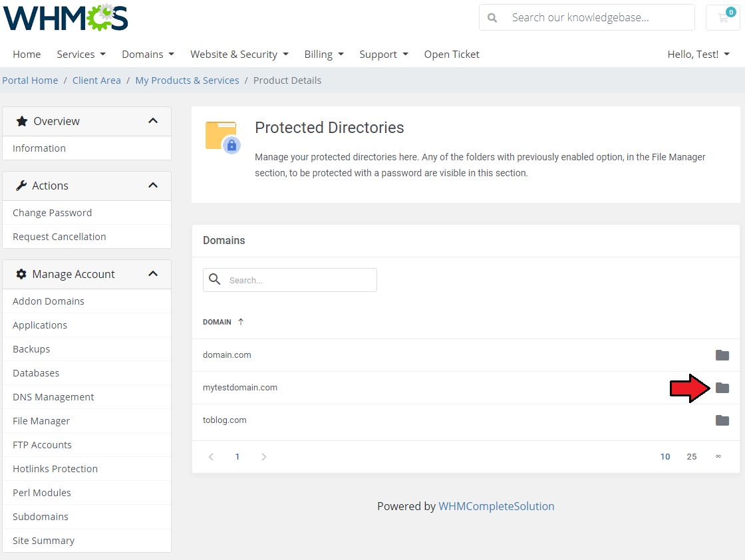745x560 pixels.
Task: Click the knowledgebase search magnifier icon
Action: tap(492, 17)
